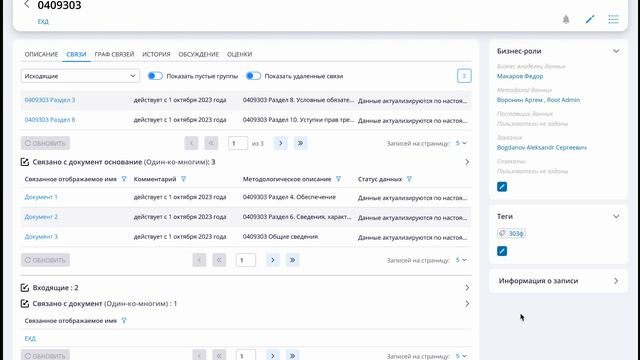Expand Информация о записи panel

pyautogui.click(x=616, y=281)
